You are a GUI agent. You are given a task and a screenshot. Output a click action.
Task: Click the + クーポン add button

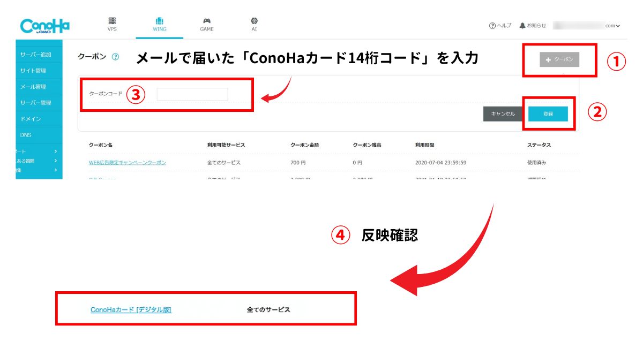pos(559,60)
